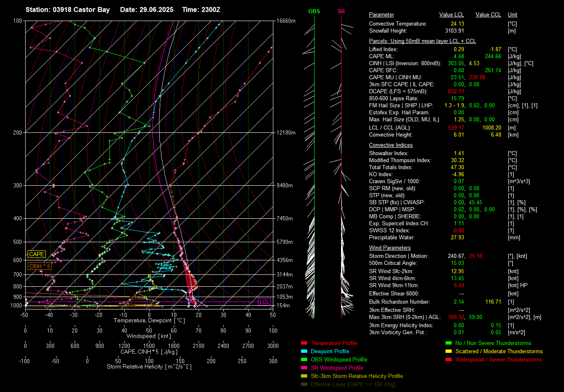Click the 'Value CCL' column heading
Viewport: 564px width, 392px height.
click(x=488, y=14)
